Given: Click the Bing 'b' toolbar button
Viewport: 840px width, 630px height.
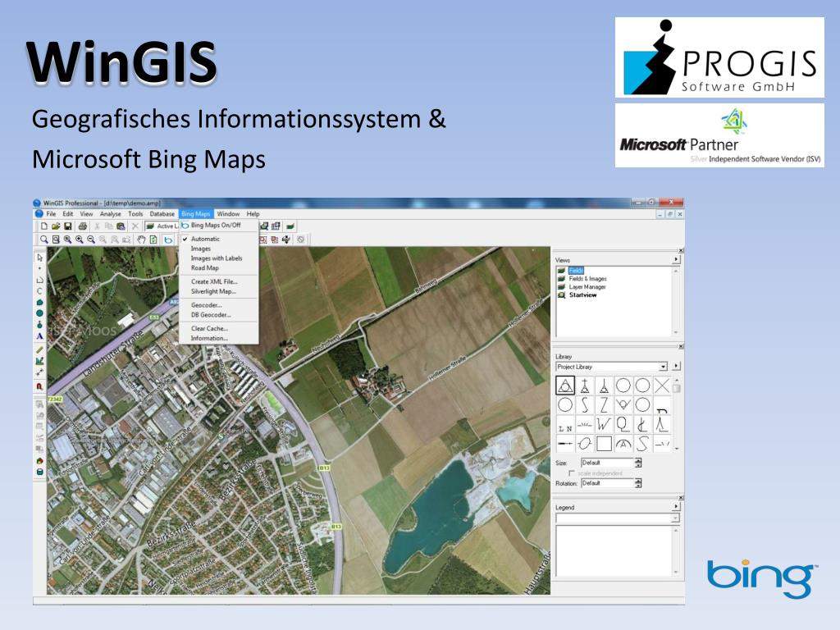Looking at the screenshot, I should 168,240.
